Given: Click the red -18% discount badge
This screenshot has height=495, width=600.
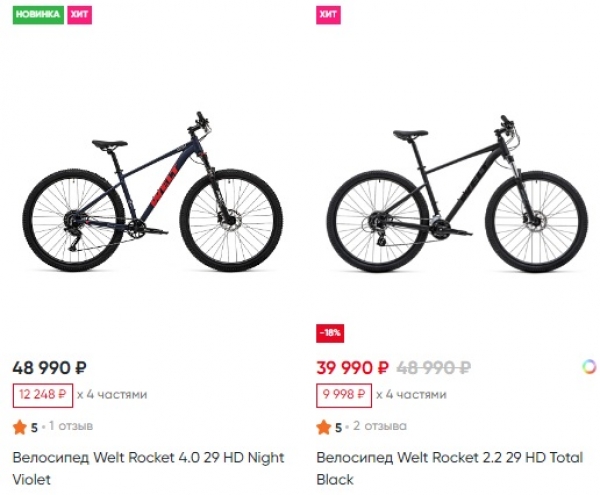Looking at the screenshot, I should click(331, 333).
